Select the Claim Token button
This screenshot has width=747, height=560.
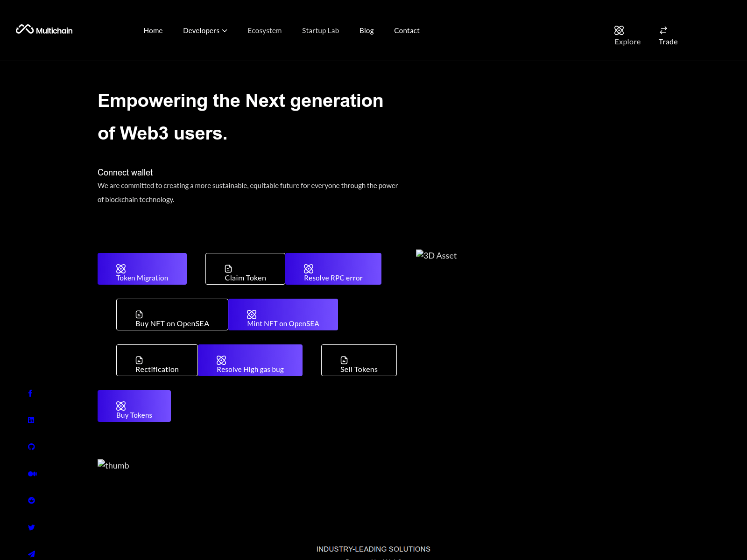point(245,269)
